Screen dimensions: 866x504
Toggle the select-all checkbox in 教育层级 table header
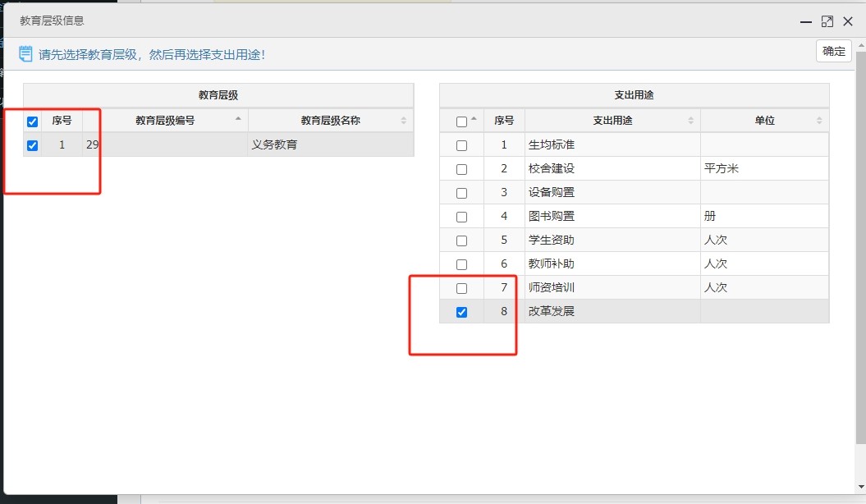(33, 121)
